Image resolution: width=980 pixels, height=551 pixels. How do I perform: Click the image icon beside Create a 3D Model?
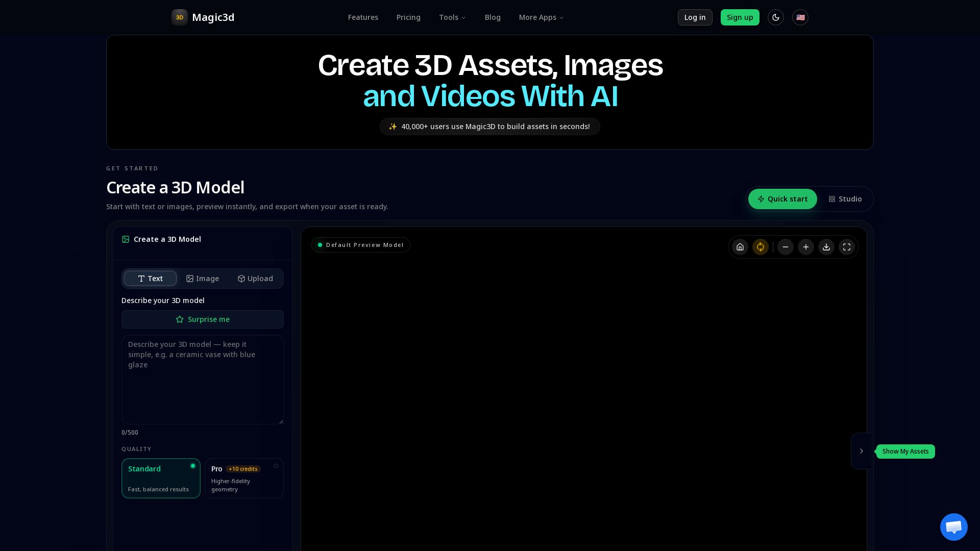tap(126, 239)
